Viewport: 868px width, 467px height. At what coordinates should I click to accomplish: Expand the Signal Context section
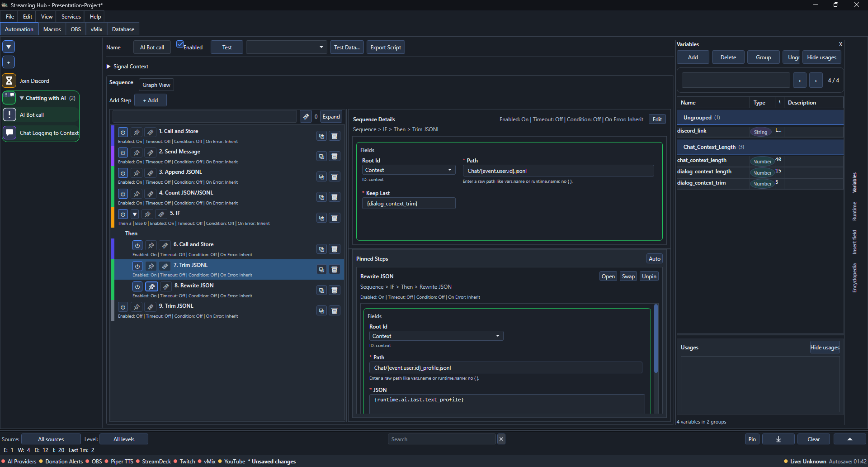tap(108, 67)
